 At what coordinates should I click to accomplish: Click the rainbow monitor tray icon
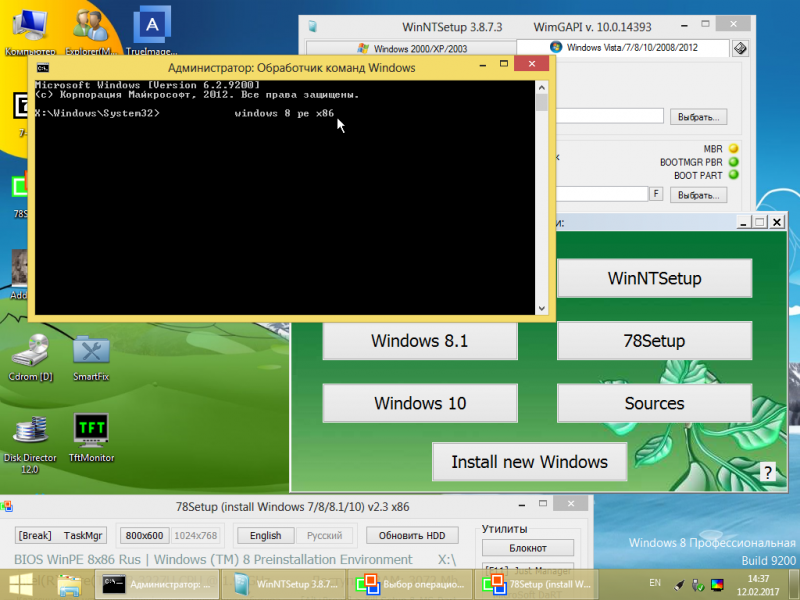[x=717, y=585]
